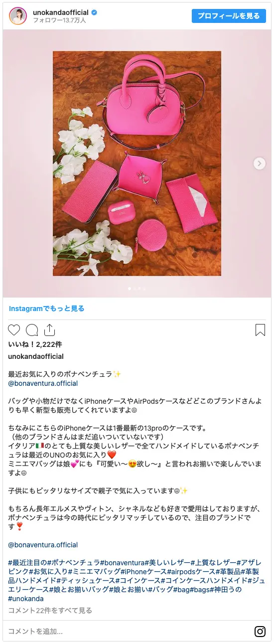The height and width of the screenshot is (644, 274).
Task: Click プロフィールを見る button
Action: [x=229, y=16]
